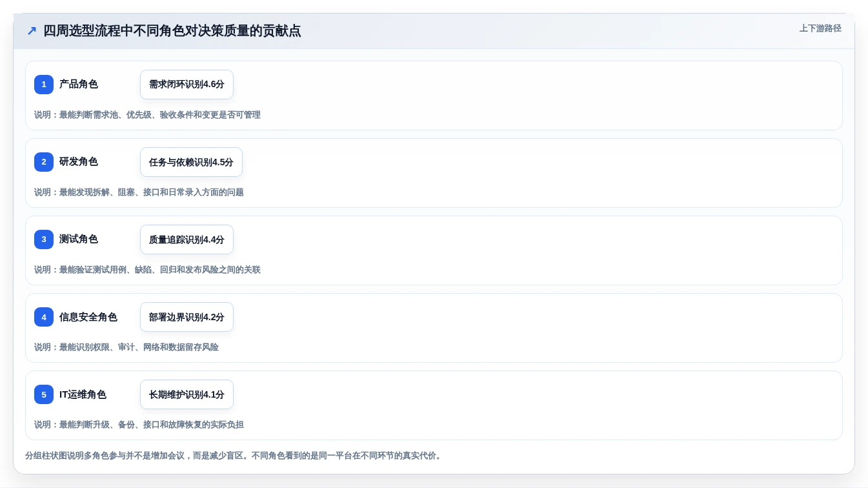
Task: Select the 长期维护识别4.1分 chip
Action: tap(187, 394)
